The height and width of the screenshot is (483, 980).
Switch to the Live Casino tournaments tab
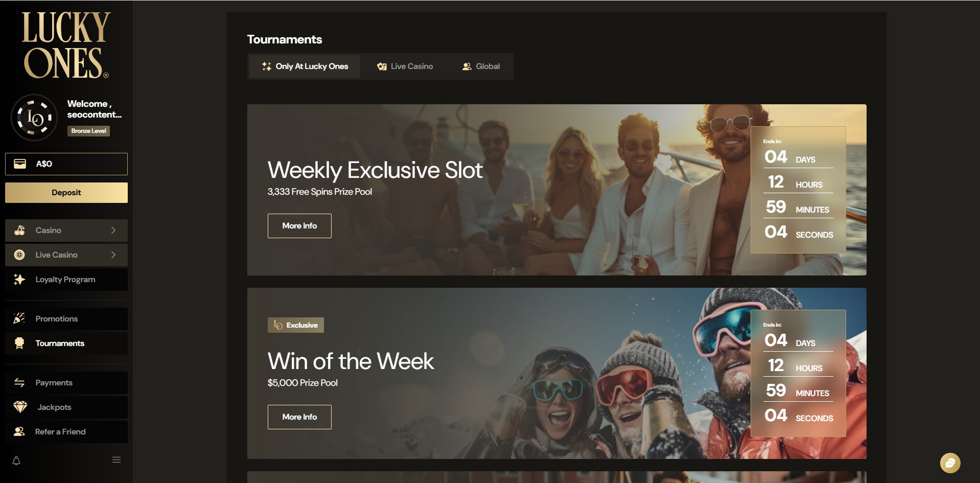point(405,66)
